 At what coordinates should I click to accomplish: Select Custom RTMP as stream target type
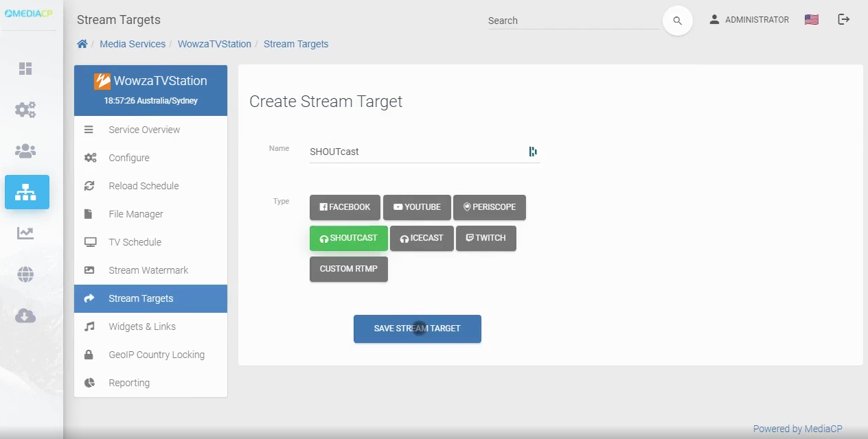tap(349, 269)
